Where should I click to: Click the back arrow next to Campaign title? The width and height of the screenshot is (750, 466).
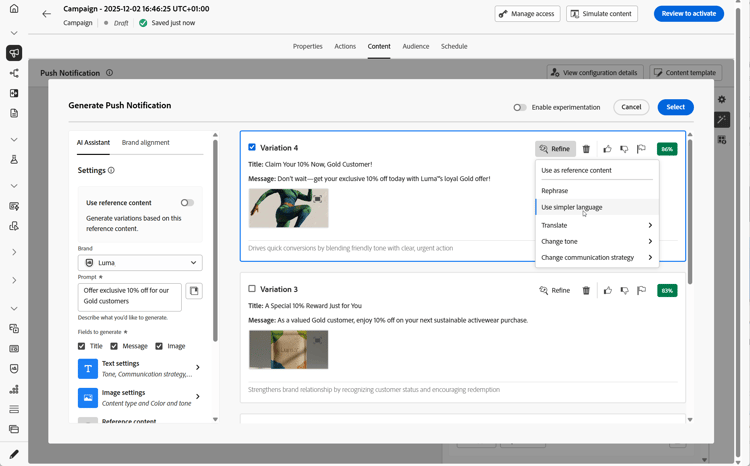pos(46,14)
